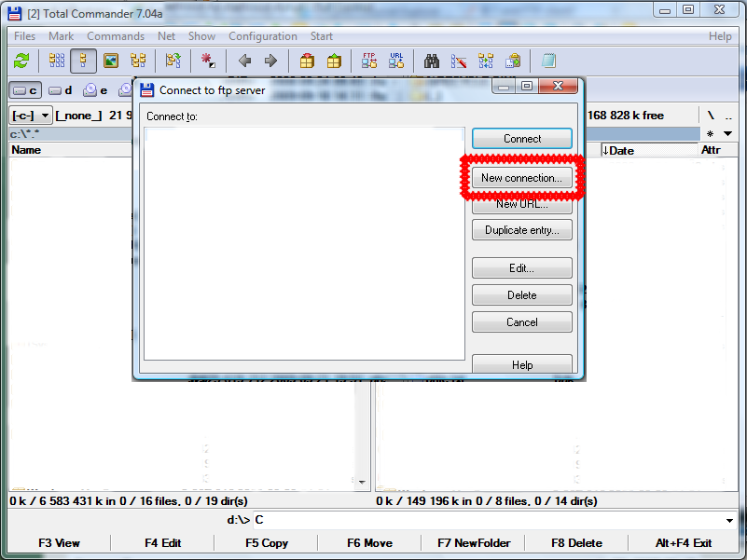Select drive d button
Viewport: 747px width, 560px height.
61,90
